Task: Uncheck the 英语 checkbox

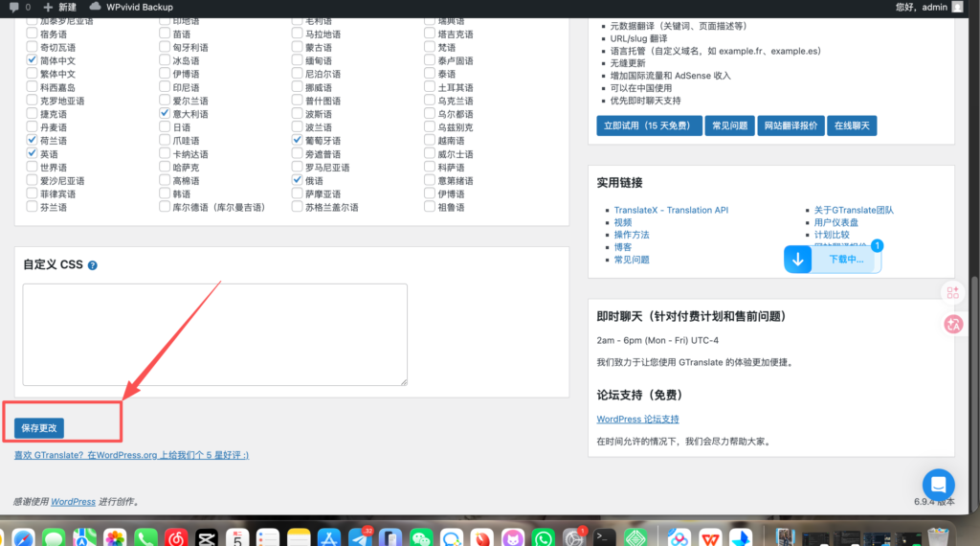Action: click(x=32, y=153)
